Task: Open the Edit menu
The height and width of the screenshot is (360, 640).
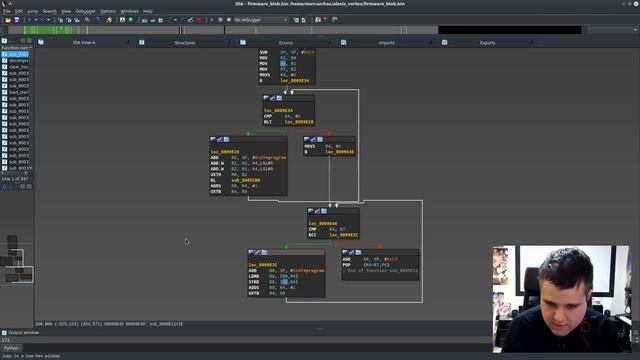Action: click(x=19, y=11)
